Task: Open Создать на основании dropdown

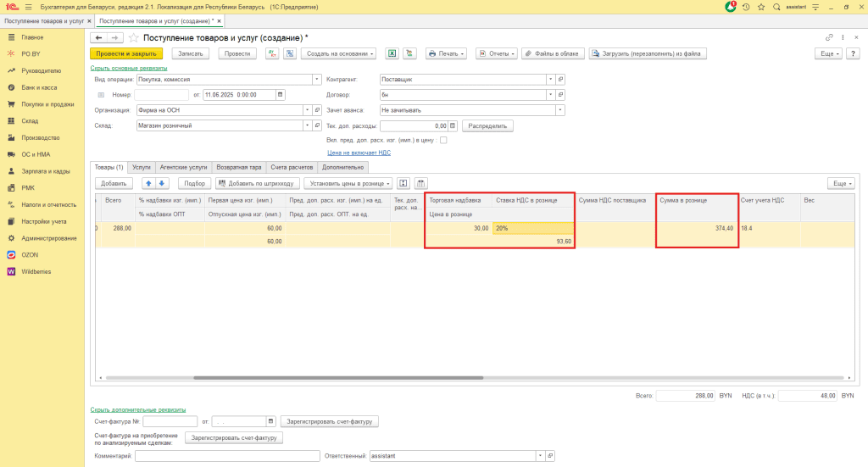Action: pos(339,53)
